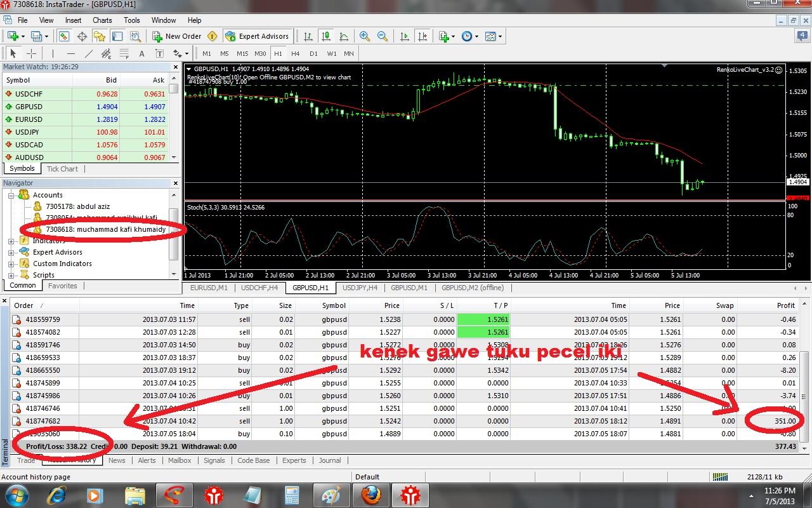Open the Insert menu

[x=73, y=20]
